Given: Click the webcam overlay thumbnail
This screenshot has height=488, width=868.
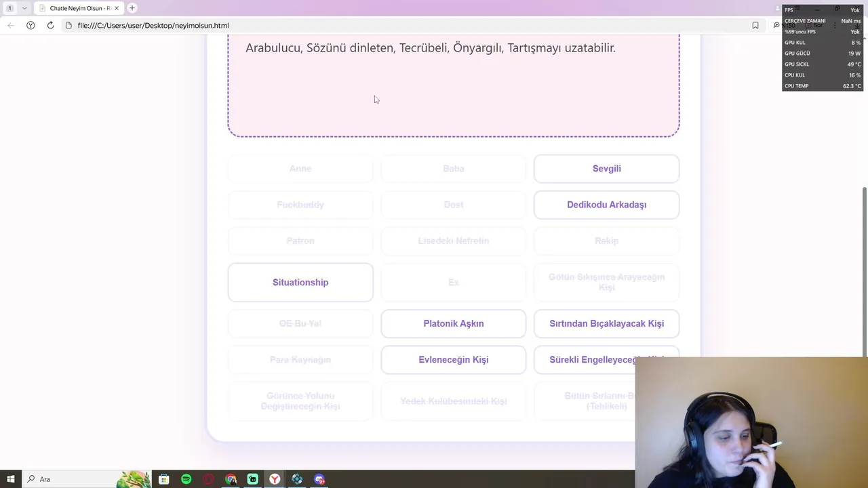Looking at the screenshot, I should 751,422.
